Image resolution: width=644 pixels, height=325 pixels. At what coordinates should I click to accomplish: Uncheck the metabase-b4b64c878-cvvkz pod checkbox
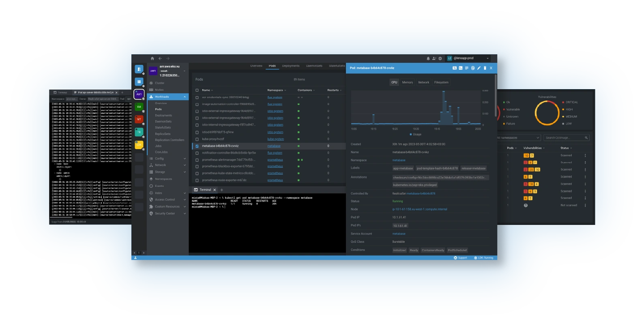197,146
